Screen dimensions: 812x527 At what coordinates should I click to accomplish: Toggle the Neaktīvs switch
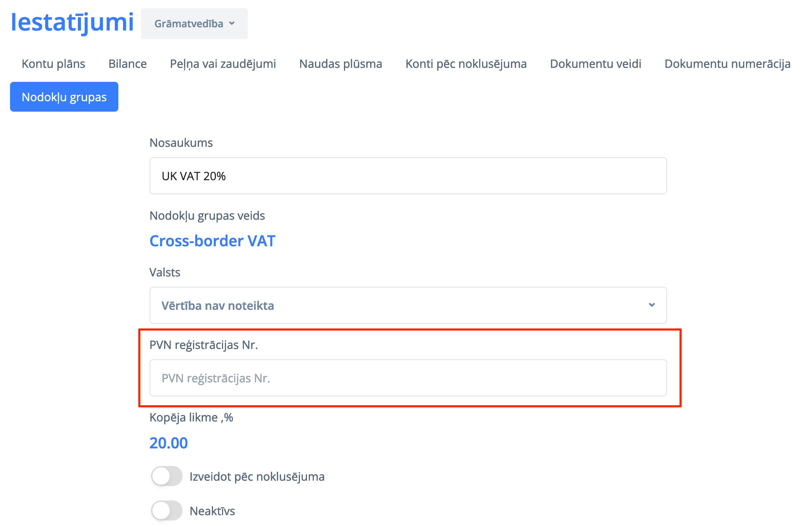166,510
